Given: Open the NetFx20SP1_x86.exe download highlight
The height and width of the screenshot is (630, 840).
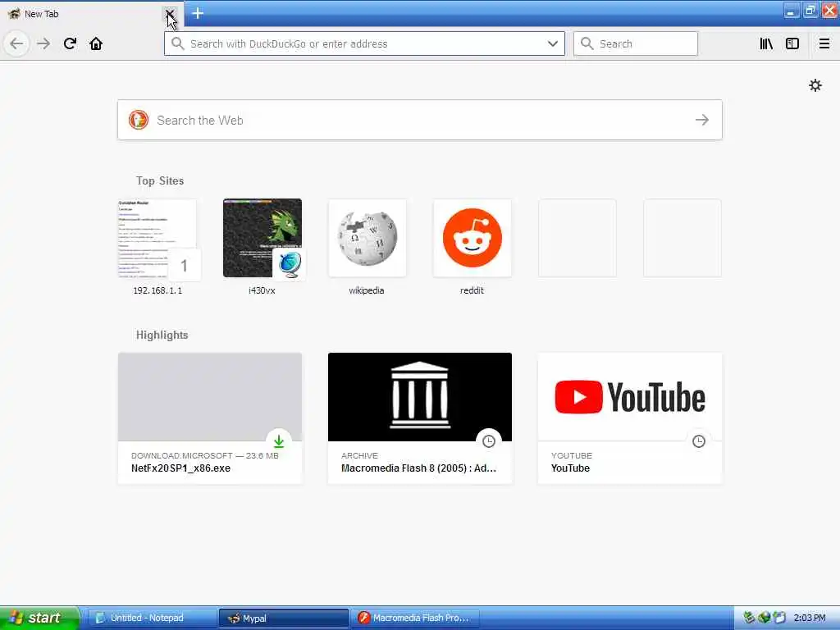Looking at the screenshot, I should pos(210,418).
